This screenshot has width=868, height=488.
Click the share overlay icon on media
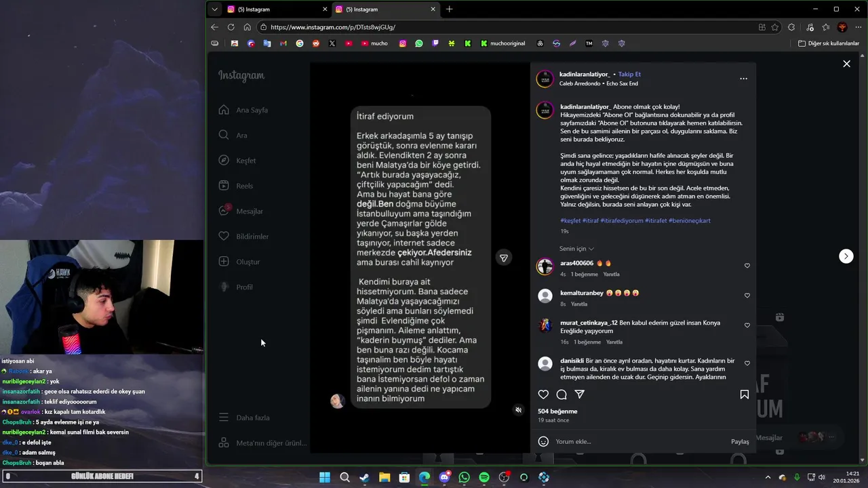(503, 258)
